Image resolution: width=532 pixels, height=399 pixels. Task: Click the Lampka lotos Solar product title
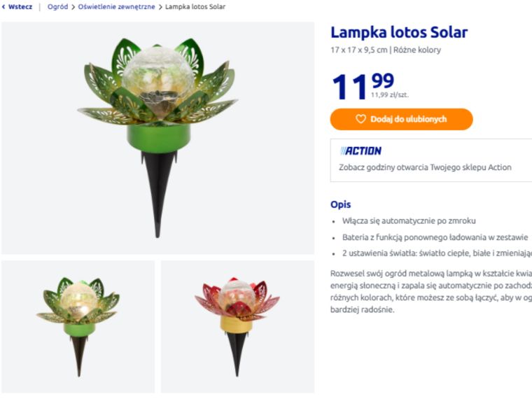399,32
